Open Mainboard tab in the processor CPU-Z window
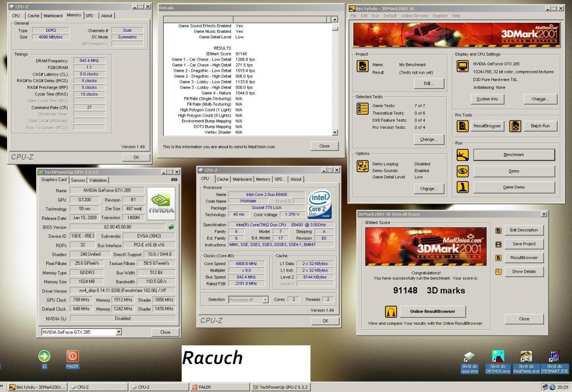The image size is (572, 392). point(242,179)
